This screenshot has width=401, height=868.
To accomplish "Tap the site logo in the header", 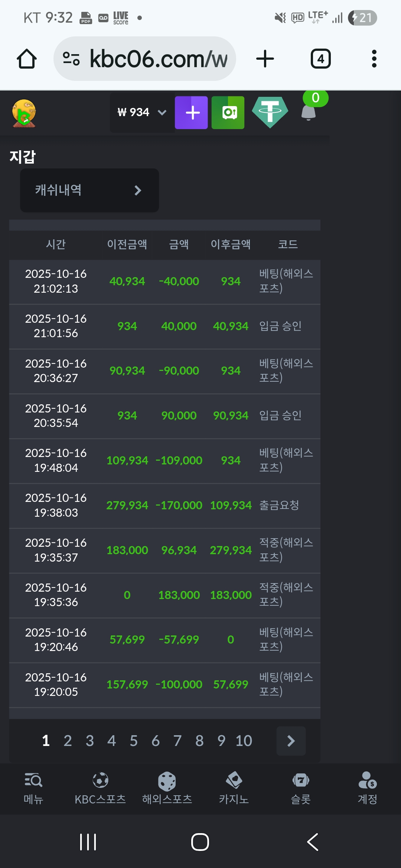I will [24, 113].
